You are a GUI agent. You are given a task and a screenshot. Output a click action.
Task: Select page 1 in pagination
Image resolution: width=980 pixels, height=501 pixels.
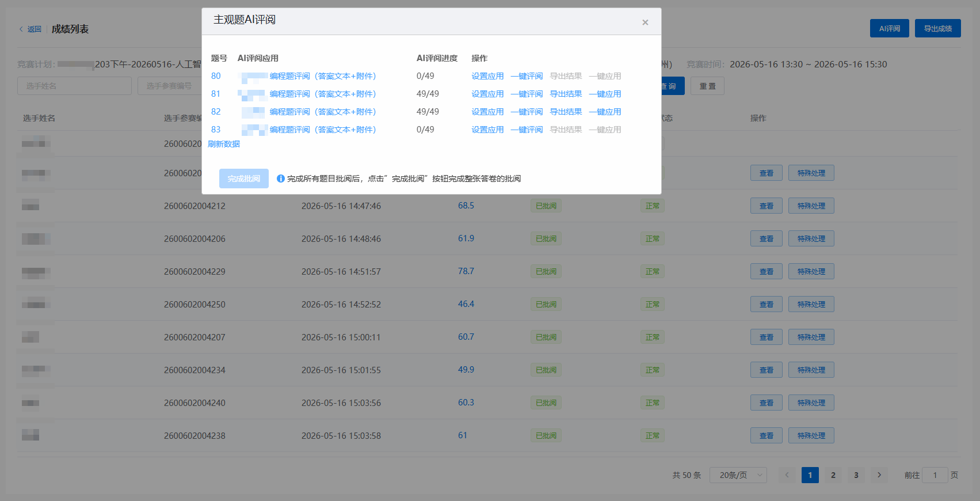click(x=810, y=475)
